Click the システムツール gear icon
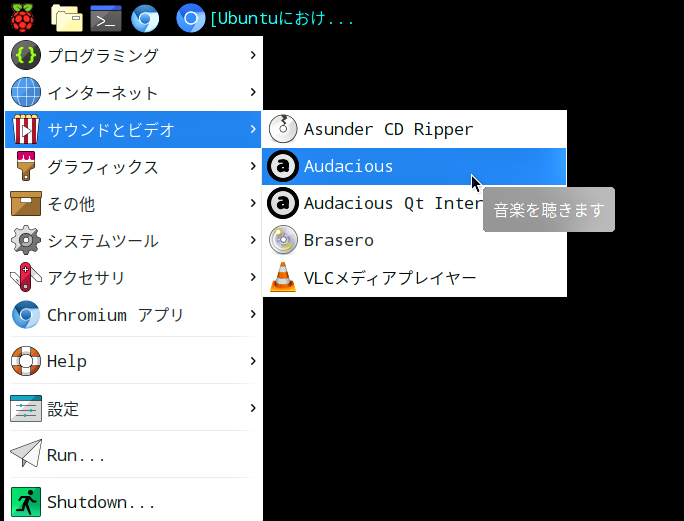The width and height of the screenshot is (684, 521). coord(26,240)
